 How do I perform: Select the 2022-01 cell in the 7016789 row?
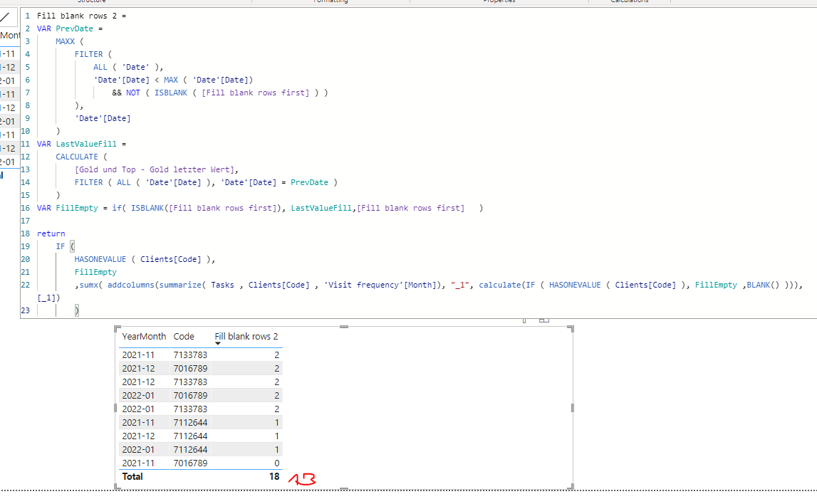[x=138, y=396]
